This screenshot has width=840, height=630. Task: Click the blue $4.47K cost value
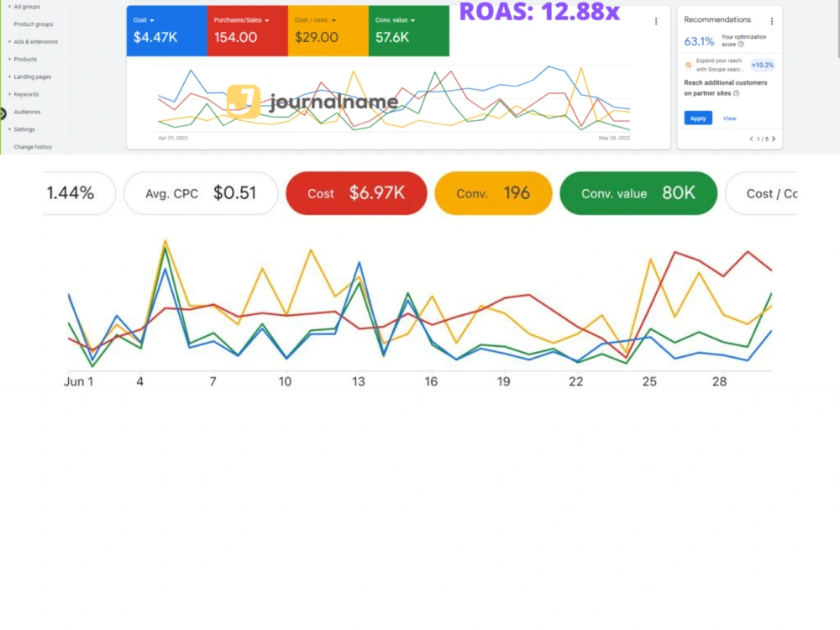click(155, 38)
